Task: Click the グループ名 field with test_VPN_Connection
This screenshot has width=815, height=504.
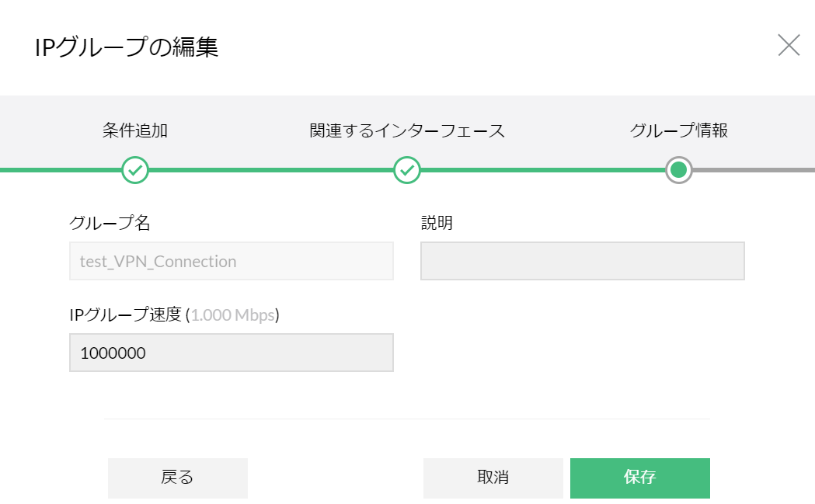Action: click(x=232, y=261)
